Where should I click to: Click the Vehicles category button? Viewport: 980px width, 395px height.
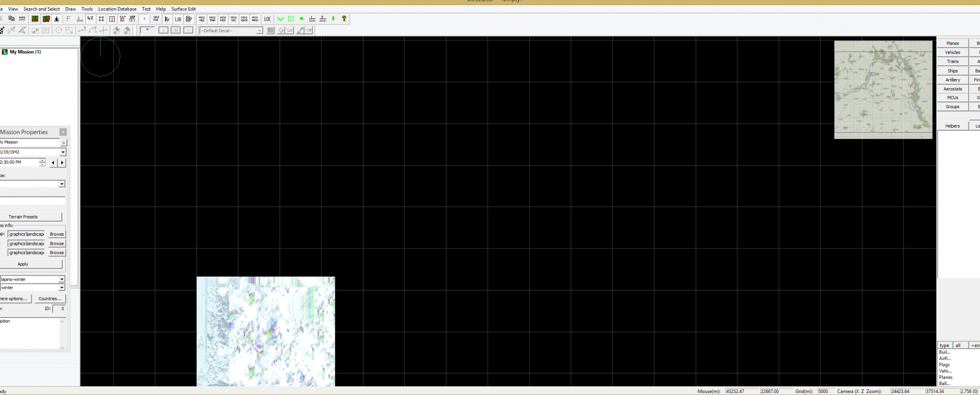pyautogui.click(x=952, y=53)
